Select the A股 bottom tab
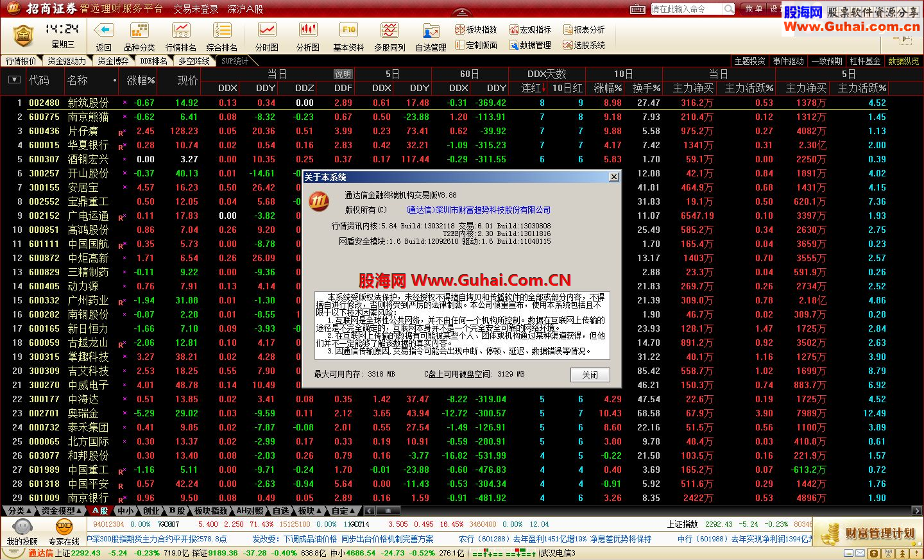The width and height of the screenshot is (924, 560). click(99, 511)
